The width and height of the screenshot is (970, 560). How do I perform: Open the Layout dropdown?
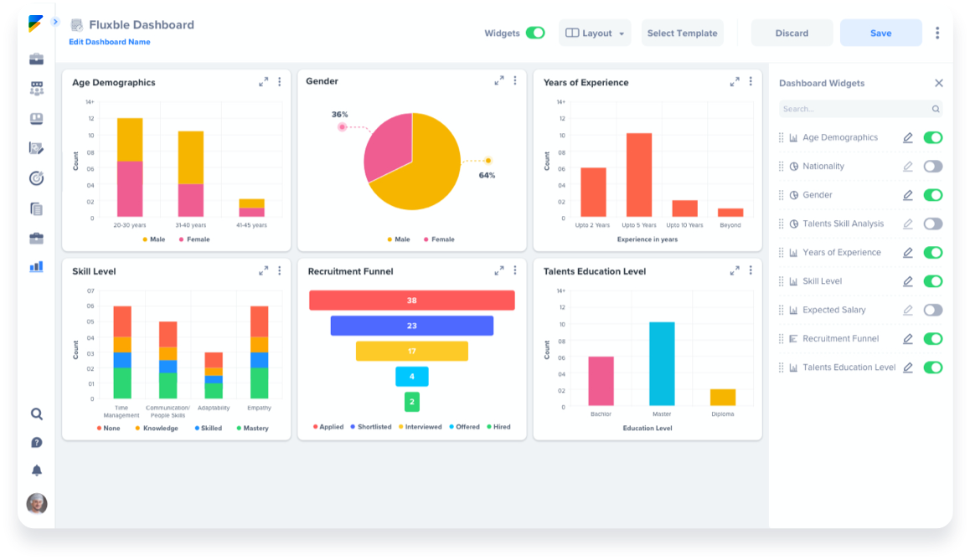click(x=595, y=33)
